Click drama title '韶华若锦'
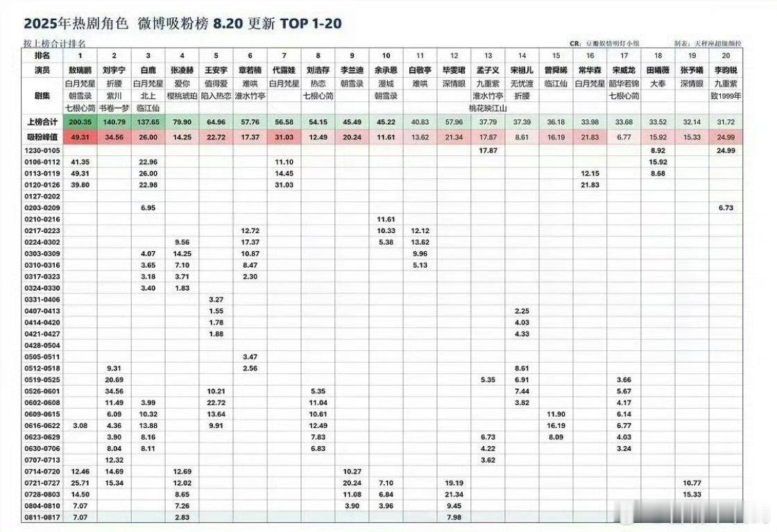 (624, 84)
